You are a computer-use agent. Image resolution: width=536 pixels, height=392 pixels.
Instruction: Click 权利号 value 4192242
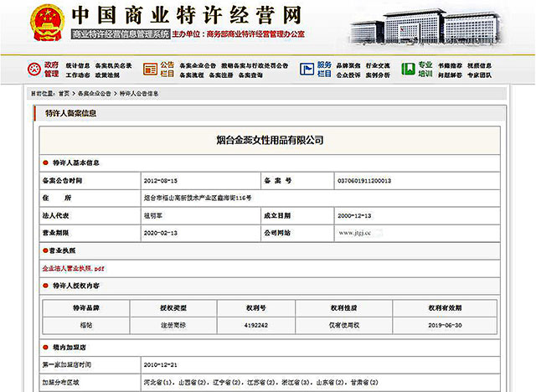pos(256,325)
